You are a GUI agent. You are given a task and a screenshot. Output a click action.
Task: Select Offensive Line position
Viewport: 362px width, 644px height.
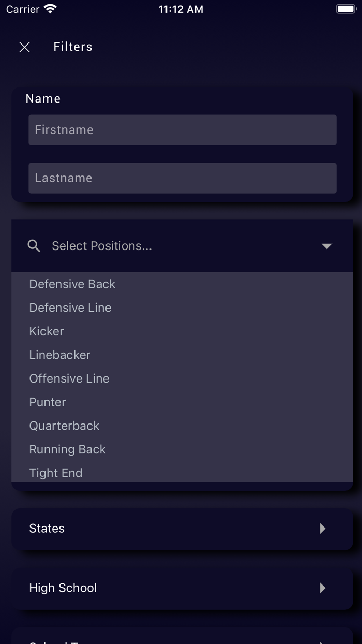pyautogui.click(x=69, y=378)
